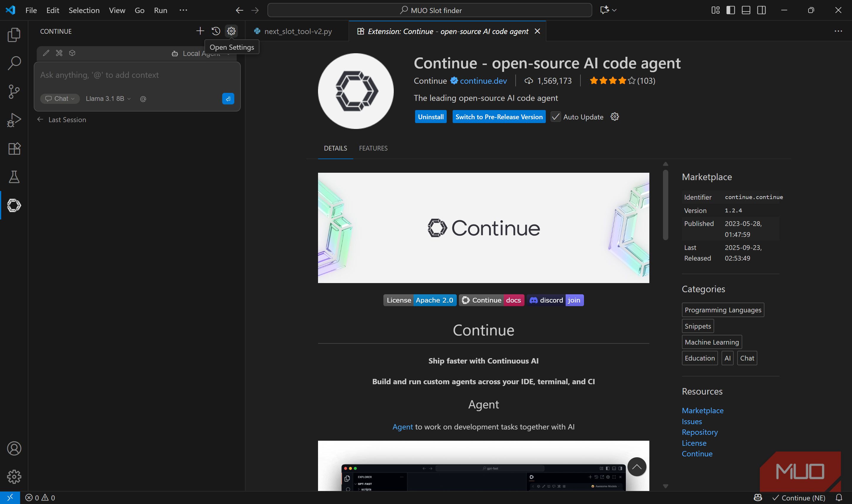Click Switch to Pre-Release Version
Screen dimensions: 852x504
pyautogui.click(x=499, y=117)
